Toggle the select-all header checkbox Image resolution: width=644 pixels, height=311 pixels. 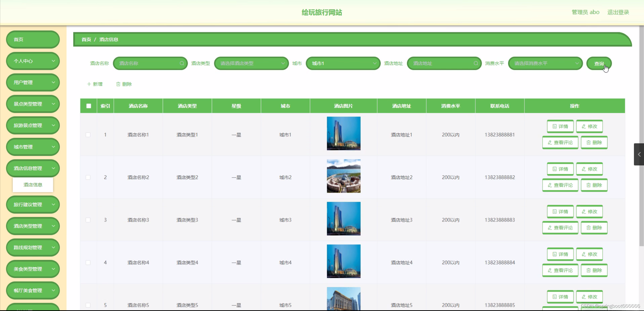pos(89,106)
